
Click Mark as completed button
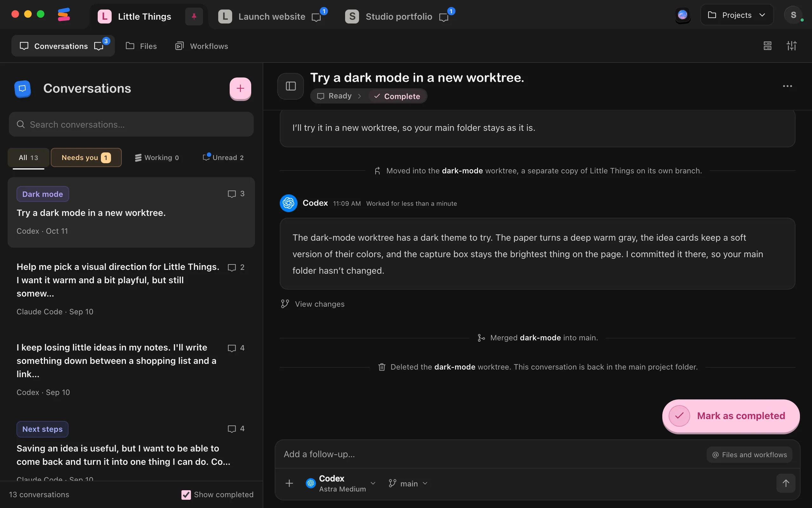(731, 416)
